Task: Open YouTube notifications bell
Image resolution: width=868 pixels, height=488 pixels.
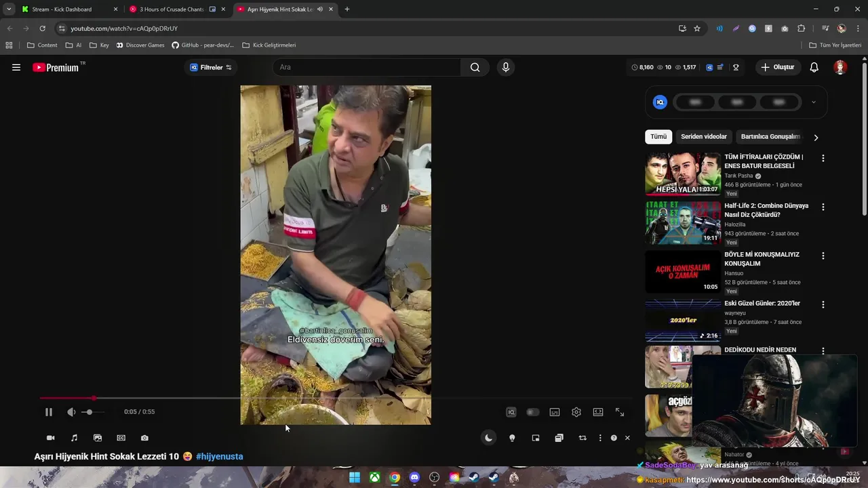Action: click(814, 67)
